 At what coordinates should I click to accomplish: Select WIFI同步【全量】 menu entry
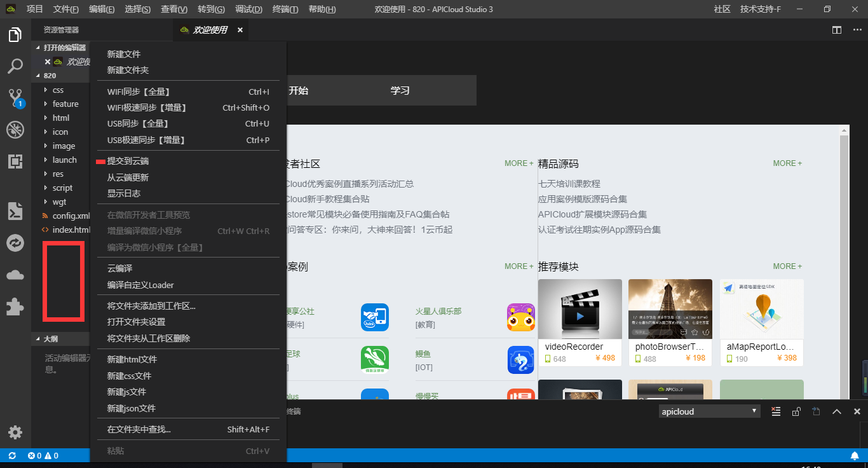(x=188, y=92)
